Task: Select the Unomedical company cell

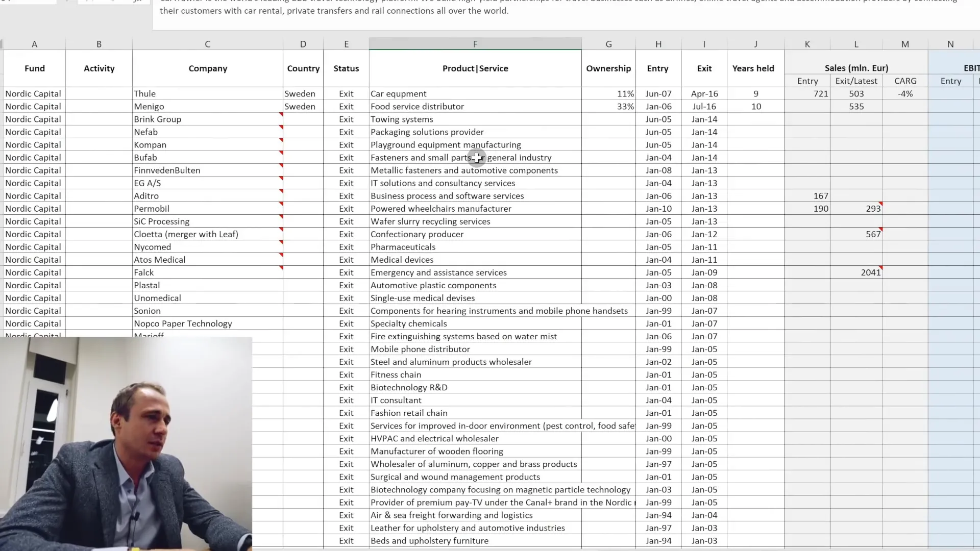Action: [x=208, y=298]
